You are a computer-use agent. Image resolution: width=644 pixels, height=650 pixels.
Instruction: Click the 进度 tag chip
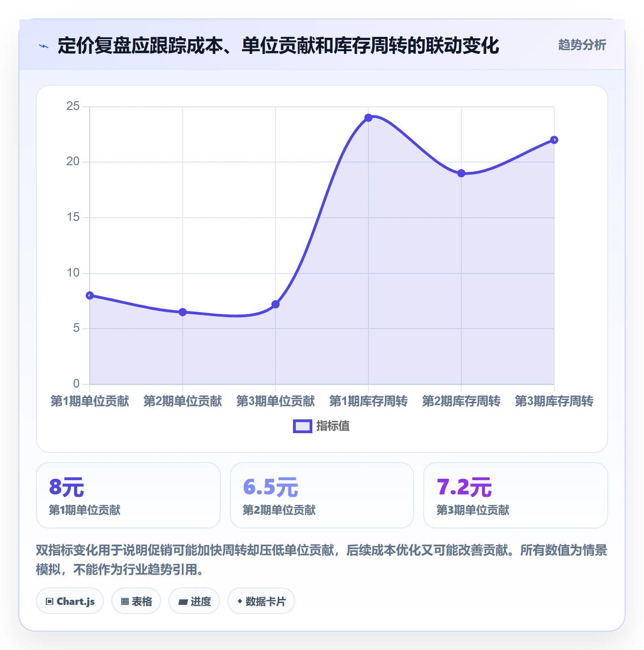(x=194, y=601)
